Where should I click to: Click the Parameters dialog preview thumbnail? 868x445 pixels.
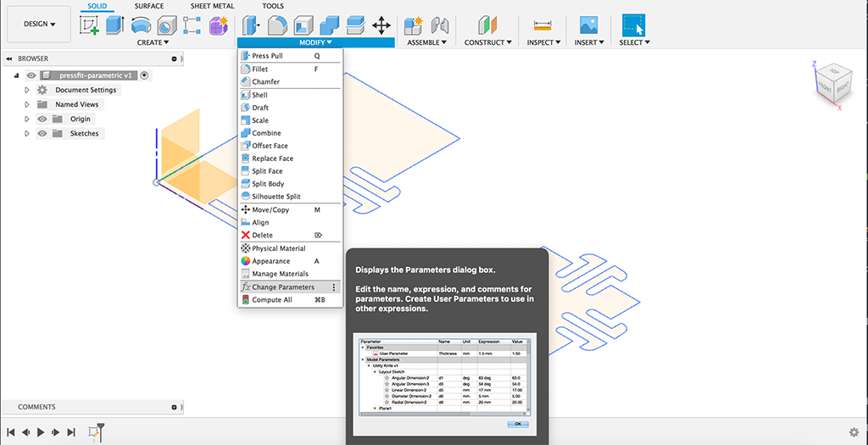point(445,384)
